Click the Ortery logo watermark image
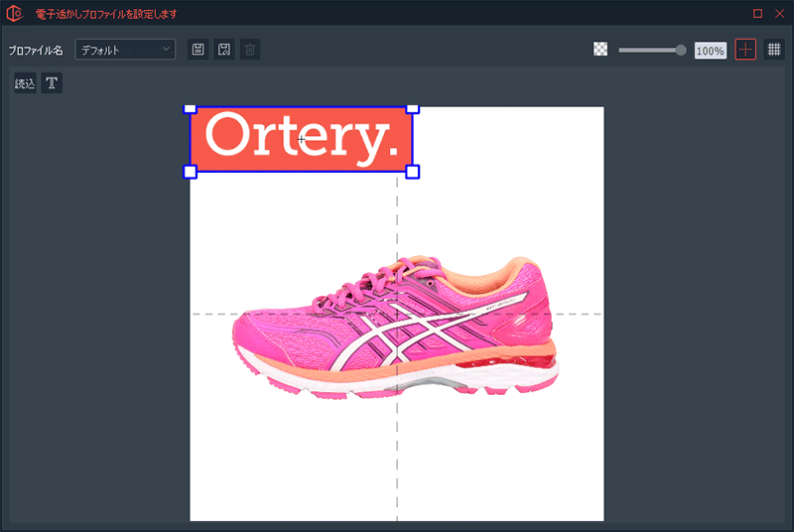The image size is (794, 532). (302, 140)
